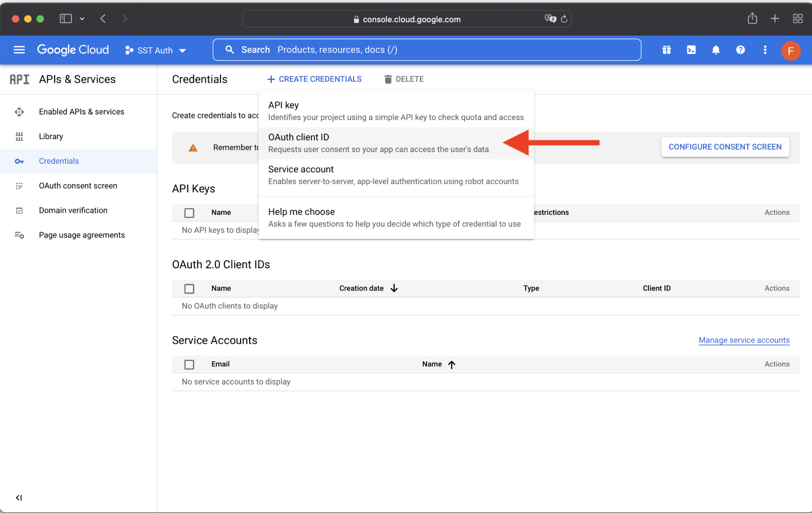Screen dimensions: 812x513
Task: Collapse the sidebar with the bottom arrow
Action: click(19, 498)
